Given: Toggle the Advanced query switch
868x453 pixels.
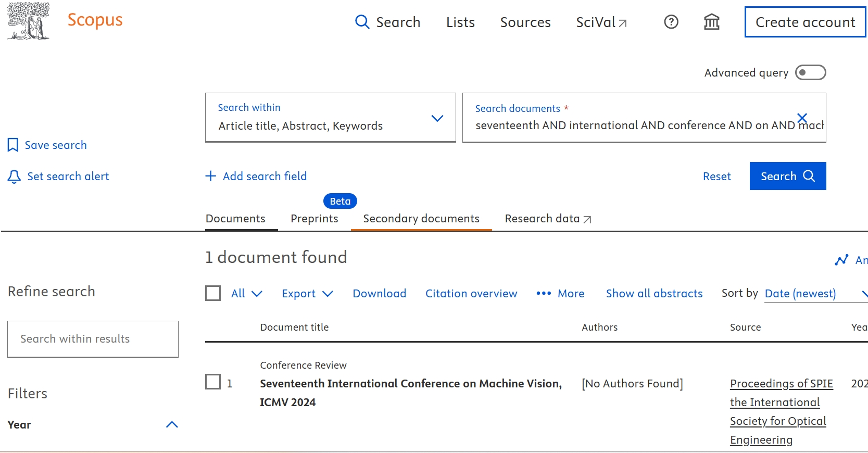Looking at the screenshot, I should coord(810,72).
